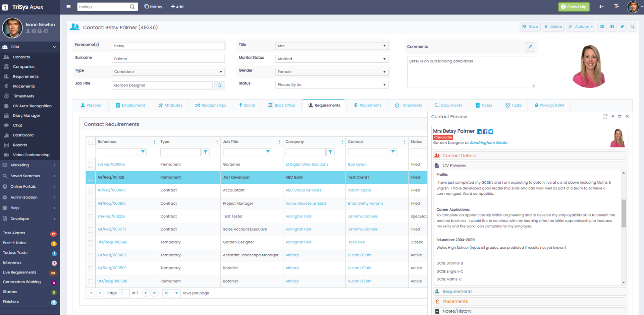Change the rows per page dropdown

pyautogui.click(x=171, y=293)
